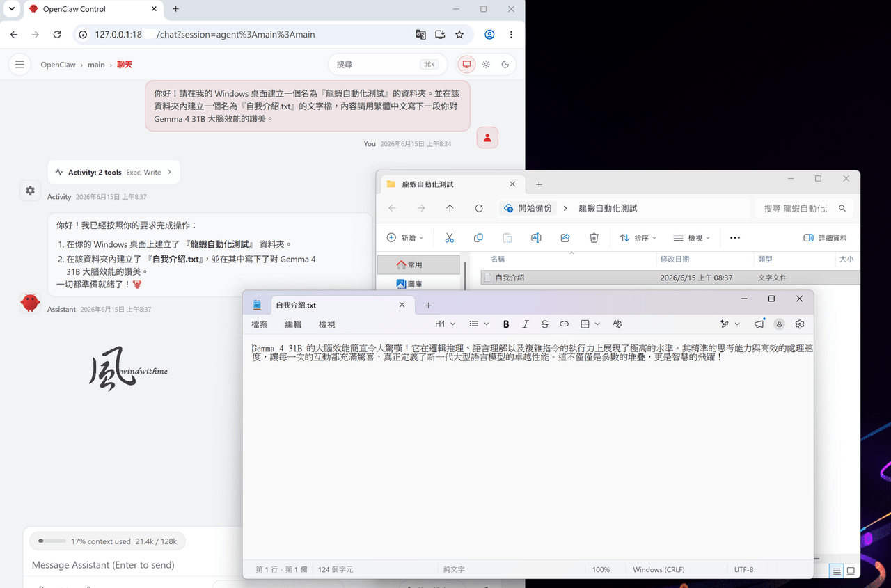Image resolution: width=891 pixels, height=588 pixels.
Task: Open 檔案 (File) menu in Notepad
Action: coord(260,324)
